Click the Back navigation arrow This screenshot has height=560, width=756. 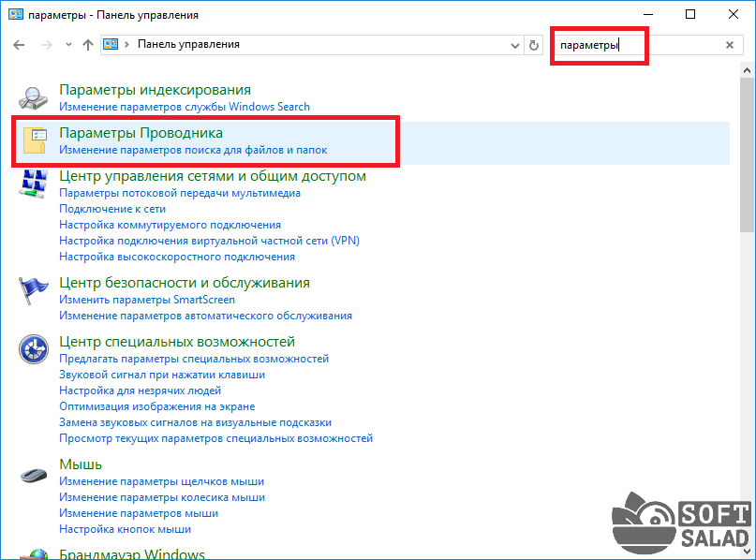coord(19,45)
